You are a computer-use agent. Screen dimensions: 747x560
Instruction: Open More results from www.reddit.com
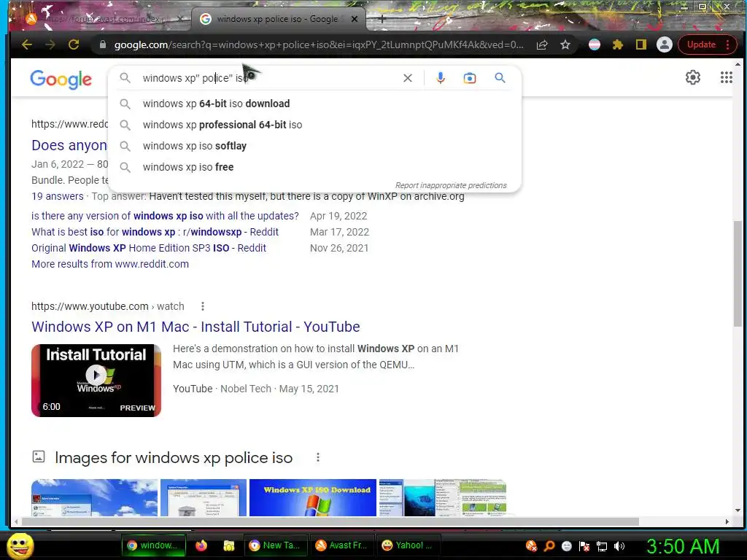110,264
